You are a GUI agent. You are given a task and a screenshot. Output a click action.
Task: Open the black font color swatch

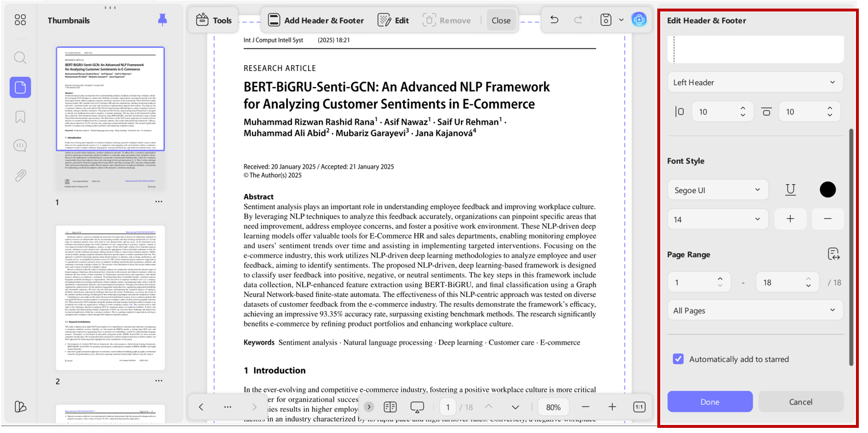pyautogui.click(x=827, y=190)
